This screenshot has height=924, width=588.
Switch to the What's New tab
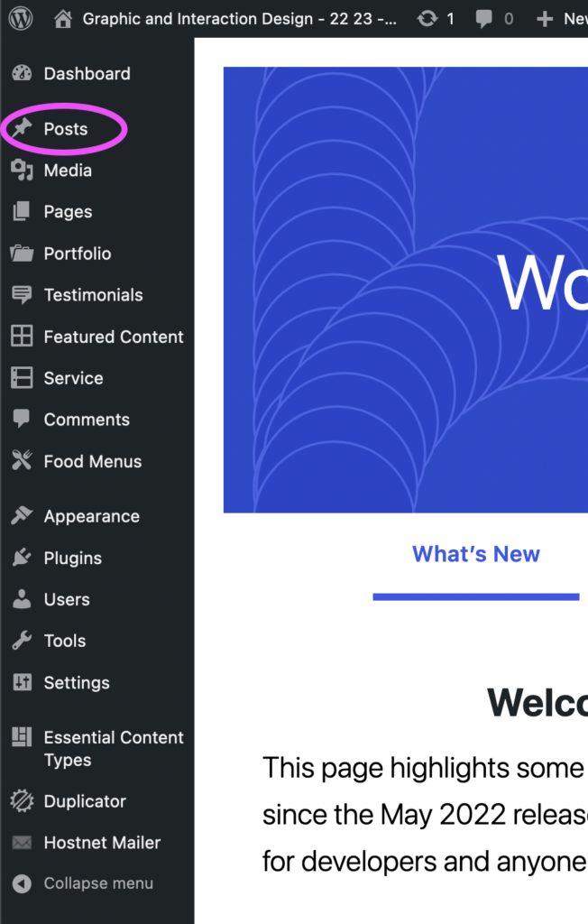(476, 554)
